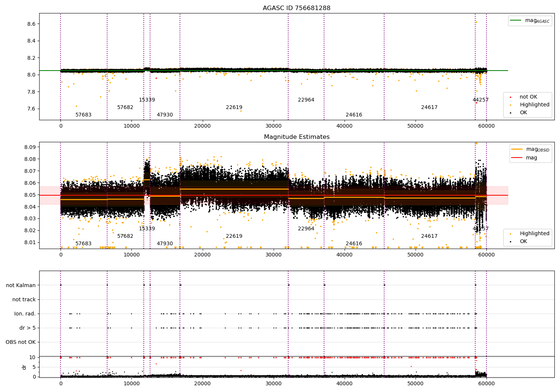Click OBSID label 24617 in Magnitude Estimates plot

click(429, 236)
